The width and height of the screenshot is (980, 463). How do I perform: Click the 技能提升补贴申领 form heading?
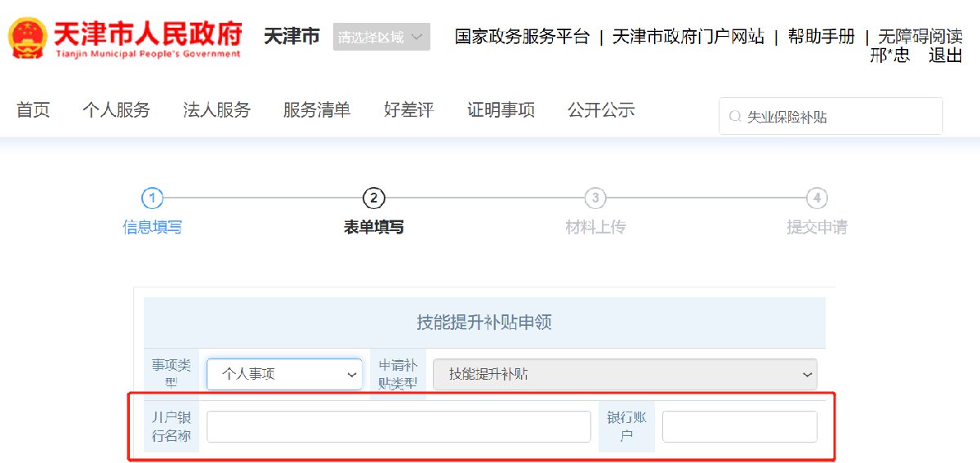[484, 323]
